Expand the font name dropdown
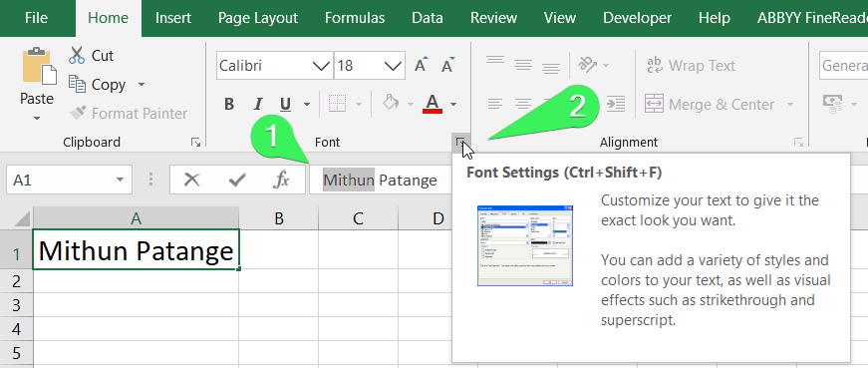 pyautogui.click(x=321, y=66)
